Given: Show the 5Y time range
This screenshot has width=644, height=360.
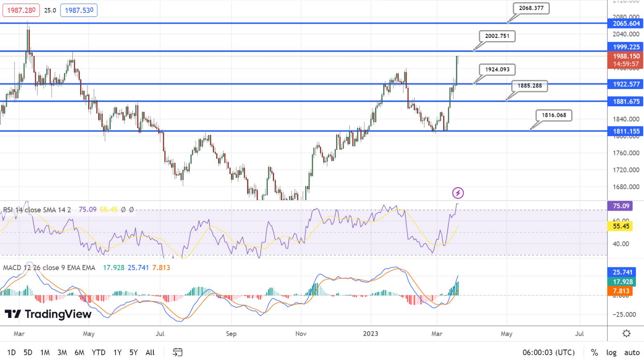Looking at the screenshot, I should [x=133, y=352].
